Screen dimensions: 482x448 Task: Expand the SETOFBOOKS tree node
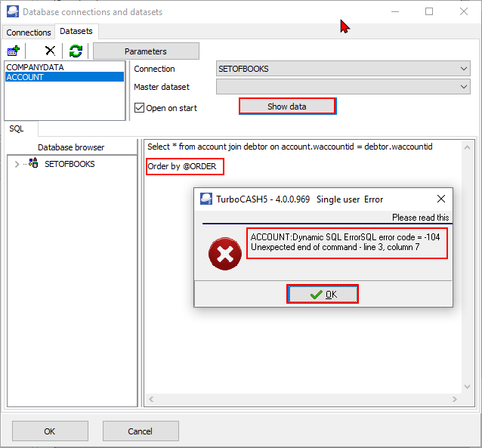[x=17, y=164]
